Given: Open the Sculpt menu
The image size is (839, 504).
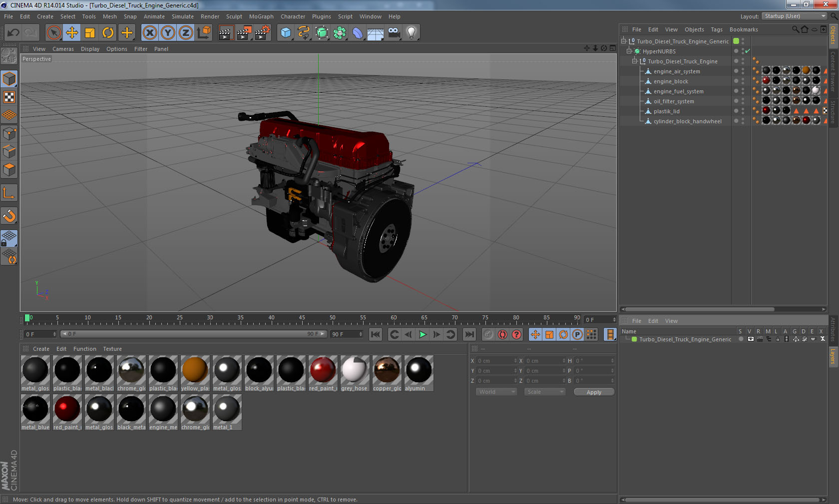Looking at the screenshot, I should tap(234, 16).
